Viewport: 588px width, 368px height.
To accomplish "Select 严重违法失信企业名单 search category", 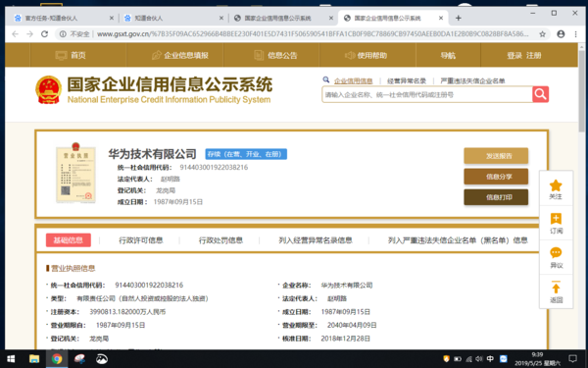I will 472,80.
